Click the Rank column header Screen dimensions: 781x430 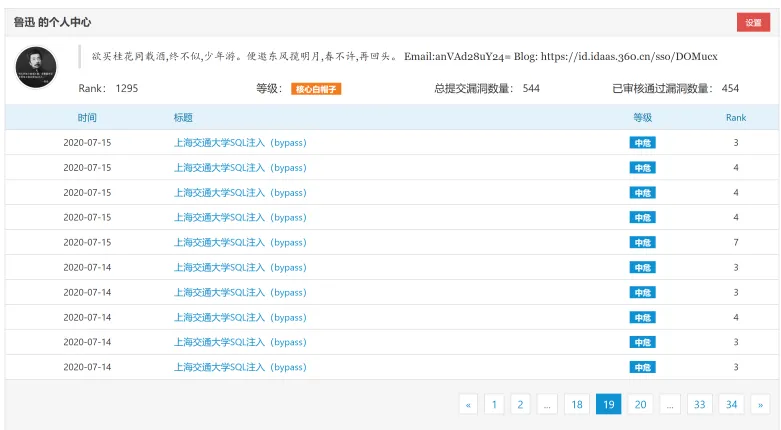pyautogui.click(x=736, y=118)
